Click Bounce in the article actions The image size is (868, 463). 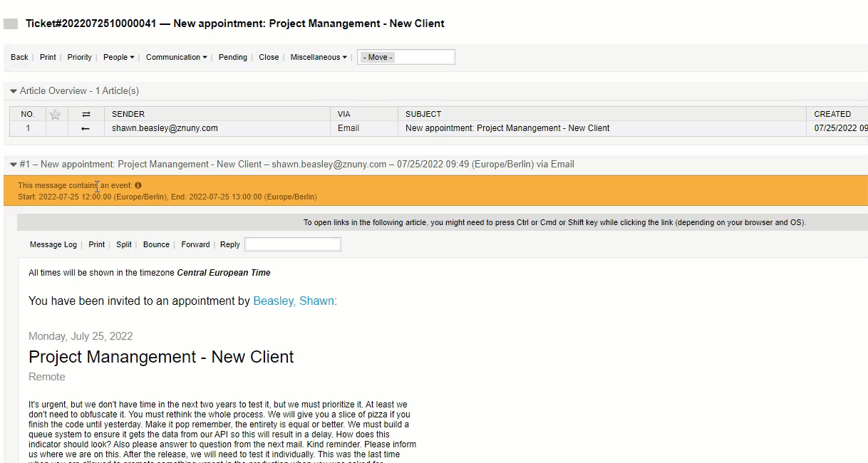pyautogui.click(x=156, y=244)
